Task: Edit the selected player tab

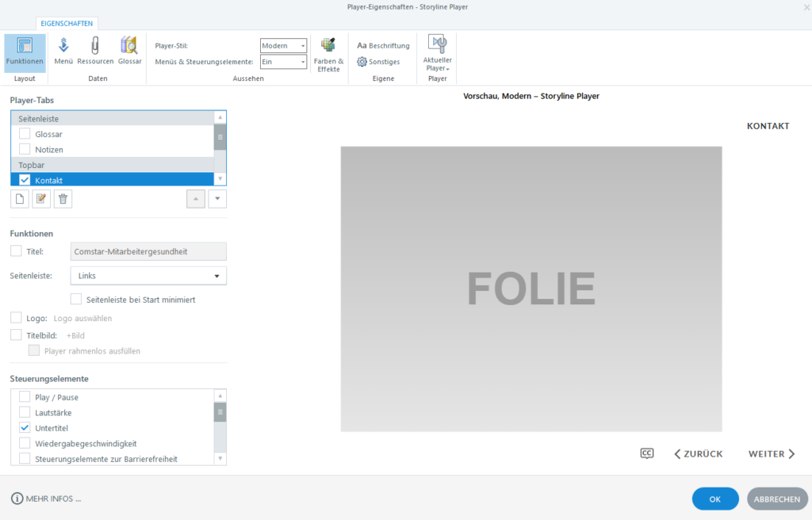Action: coord(40,198)
